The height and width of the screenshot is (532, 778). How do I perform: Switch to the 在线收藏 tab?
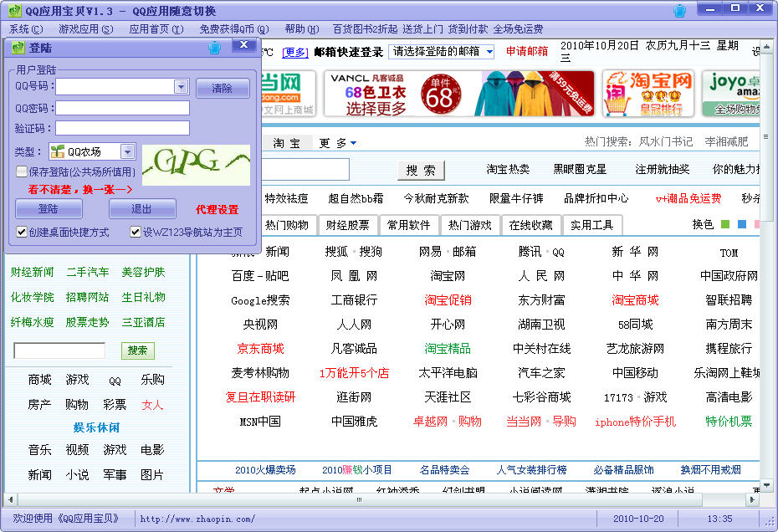(531, 225)
